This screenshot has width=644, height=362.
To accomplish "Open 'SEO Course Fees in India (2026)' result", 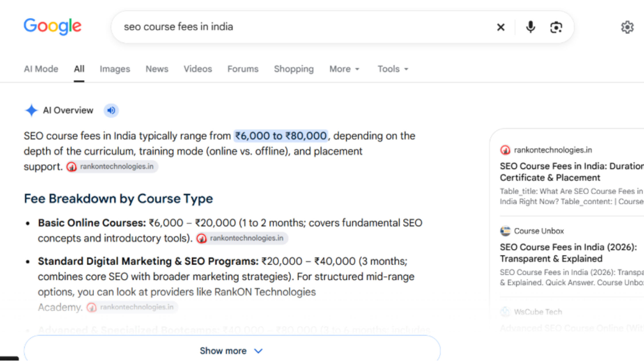I will coord(568,253).
